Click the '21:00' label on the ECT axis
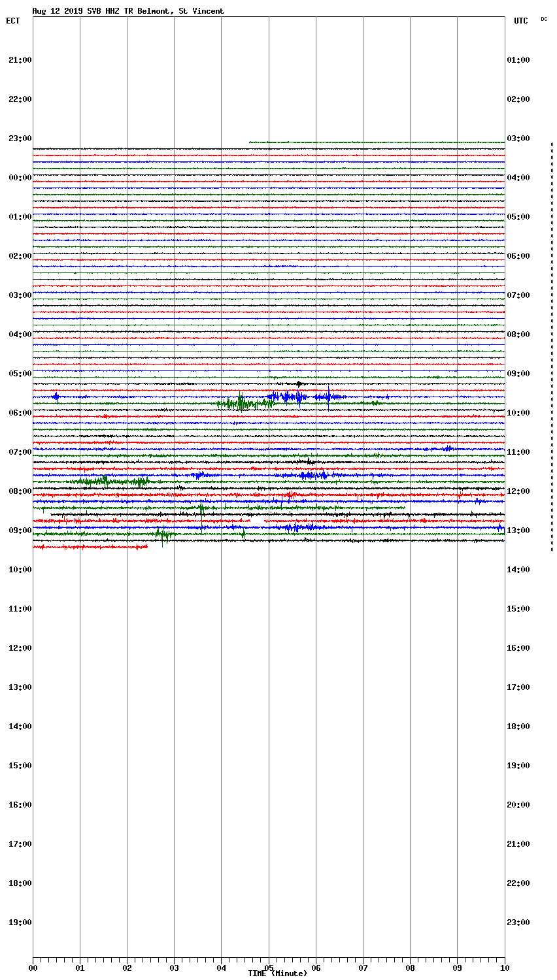 pyautogui.click(x=20, y=60)
